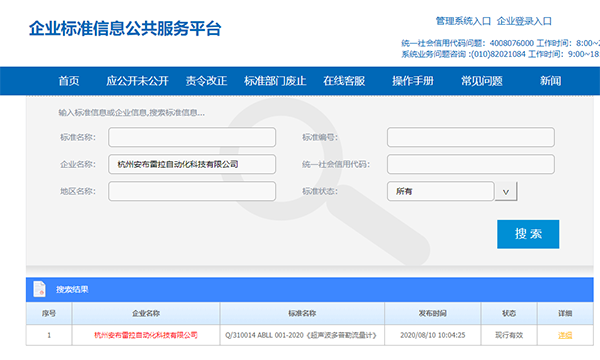The width and height of the screenshot is (600, 360).
Task: Click the red company name 杭州安布雷拉自动化科技有限公司 in results
Action: coord(146,335)
